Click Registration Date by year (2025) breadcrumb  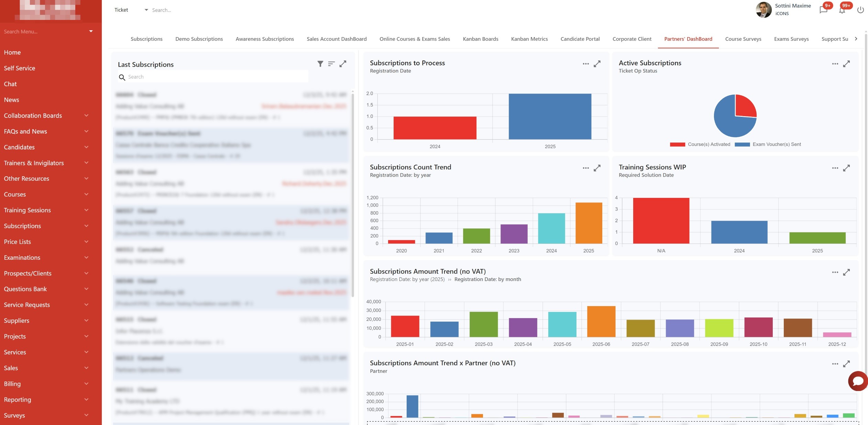(x=407, y=279)
